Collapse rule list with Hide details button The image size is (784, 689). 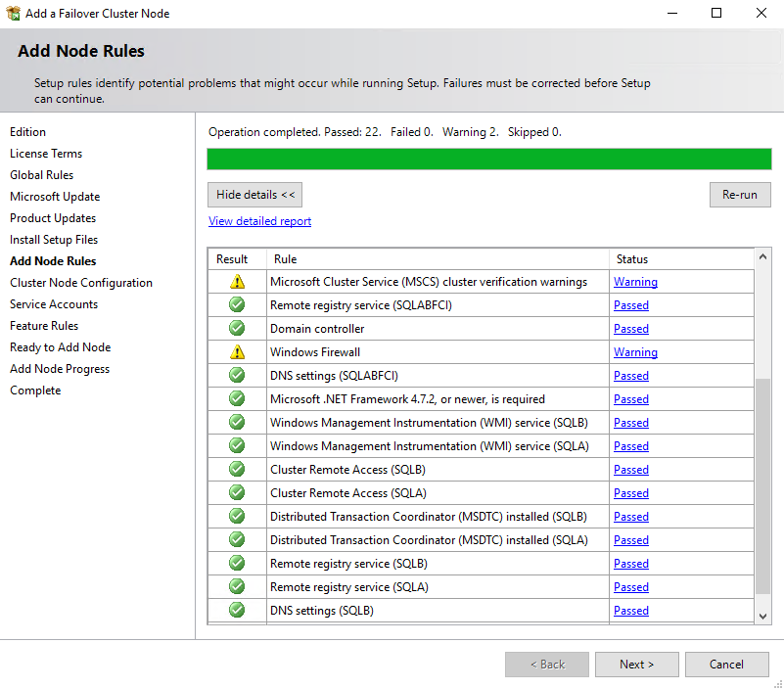(x=255, y=195)
